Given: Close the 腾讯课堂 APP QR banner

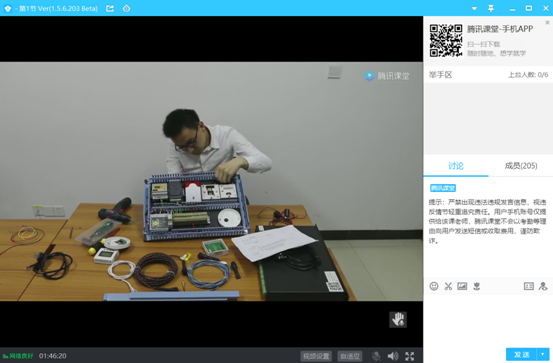Looking at the screenshot, I should 547,23.
